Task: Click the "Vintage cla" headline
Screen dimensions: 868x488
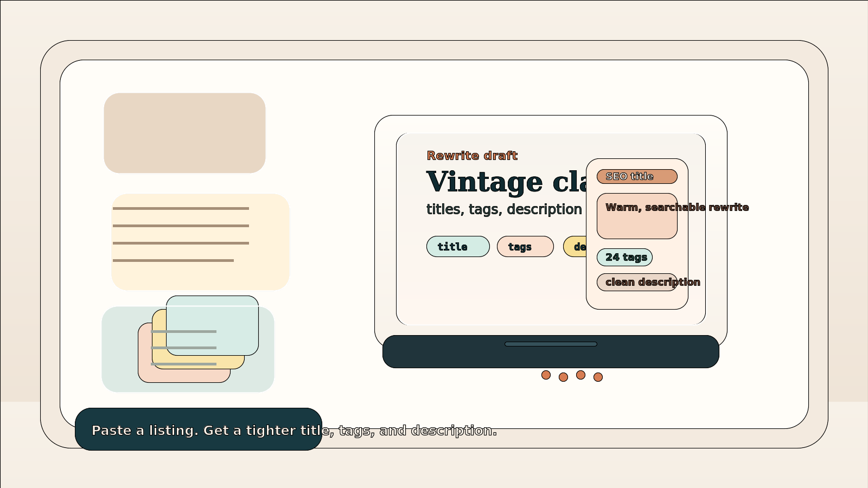Action: coord(506,182)
